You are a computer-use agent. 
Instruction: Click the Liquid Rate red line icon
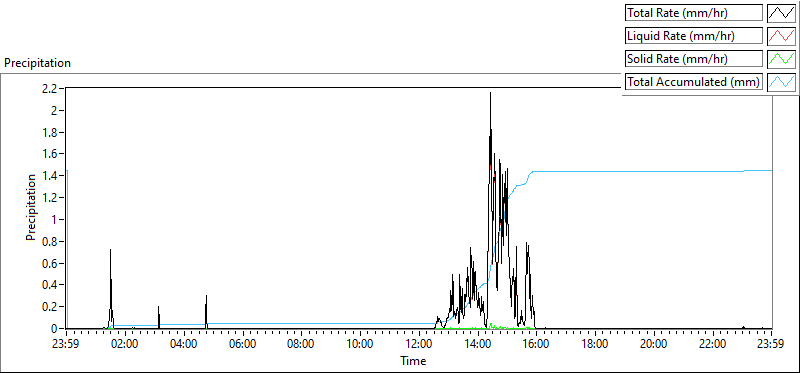781,36
